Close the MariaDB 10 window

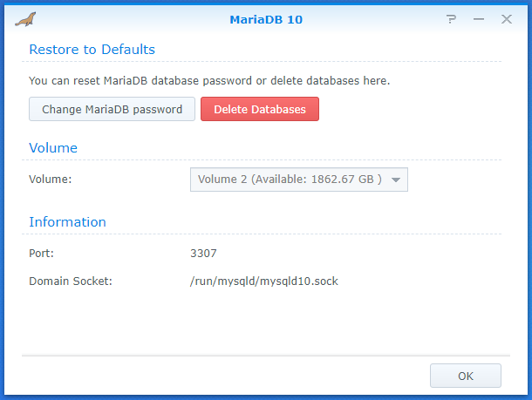click(x=507, y=19)
